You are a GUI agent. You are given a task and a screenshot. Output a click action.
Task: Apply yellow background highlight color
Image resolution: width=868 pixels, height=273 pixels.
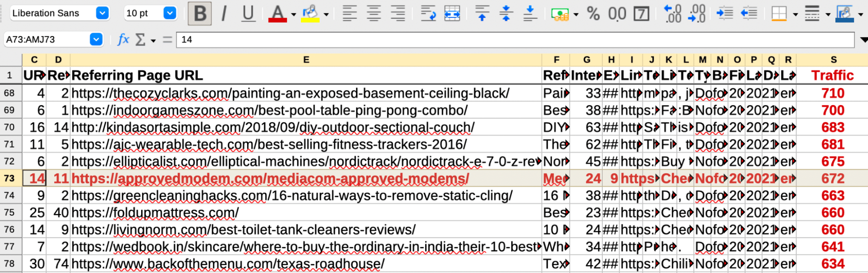pyautogui.click(x=310, y=13)
